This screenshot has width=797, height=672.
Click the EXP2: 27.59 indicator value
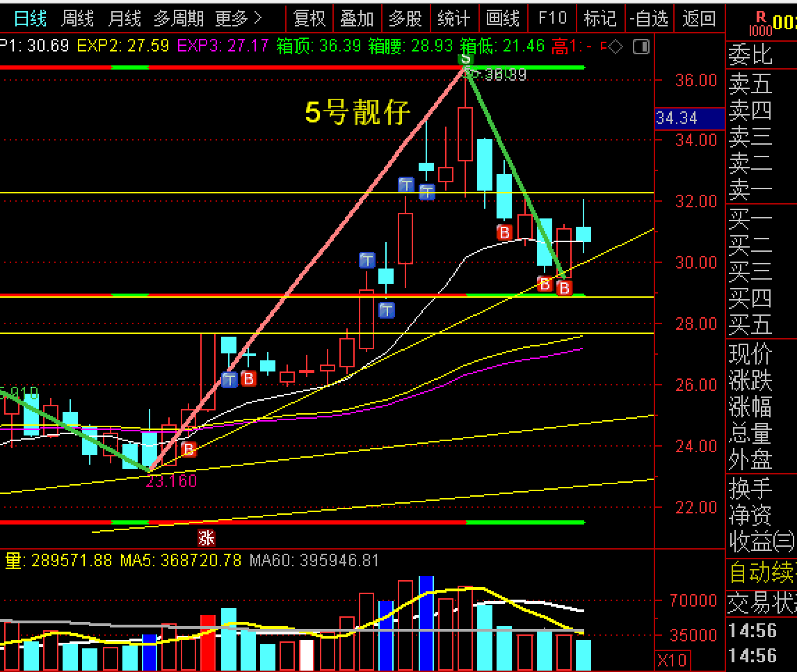pyautogui.click(x=123, y=46)
